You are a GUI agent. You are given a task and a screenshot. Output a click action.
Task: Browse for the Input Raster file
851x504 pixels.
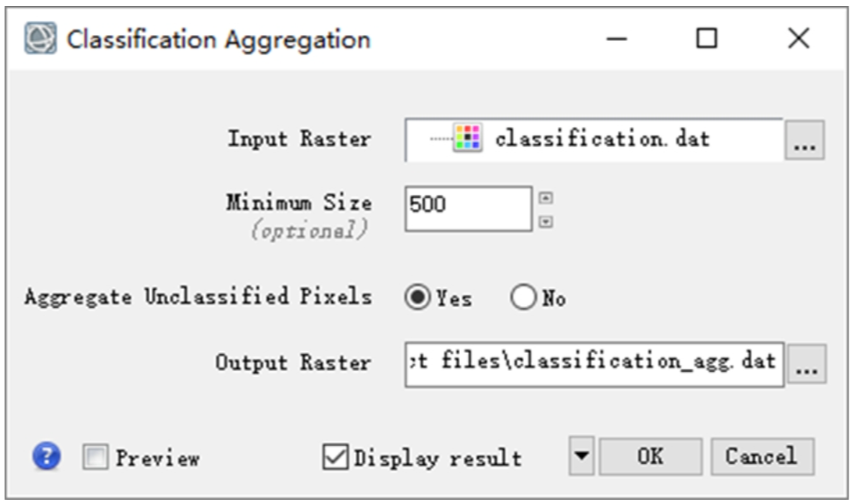coord(804,141)
